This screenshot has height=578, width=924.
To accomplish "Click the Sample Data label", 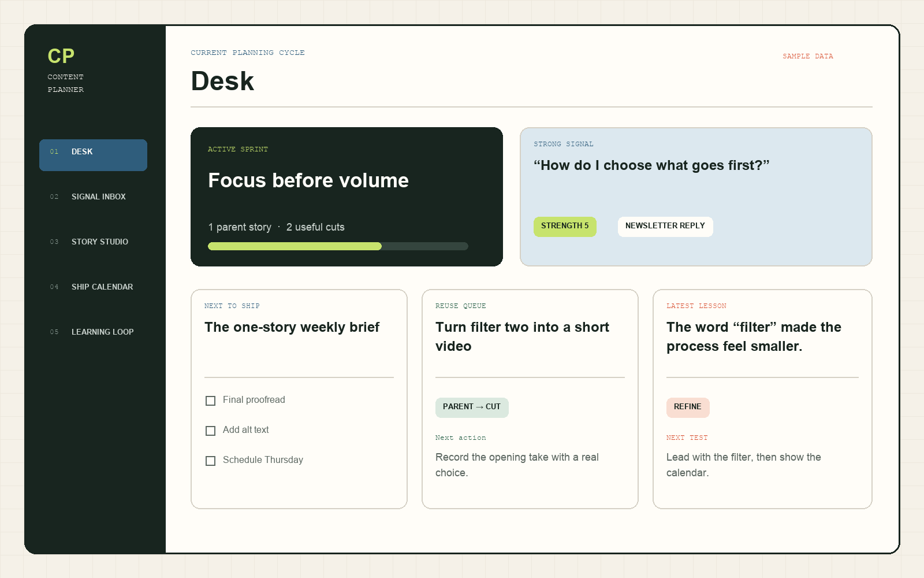I will point(807,56).
